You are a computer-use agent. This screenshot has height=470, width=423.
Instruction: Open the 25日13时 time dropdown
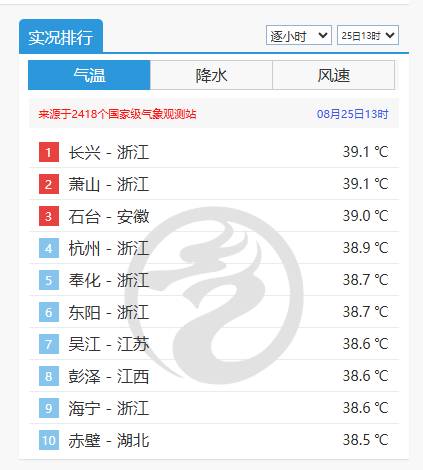pyautogui.click(x=368, y=35)
